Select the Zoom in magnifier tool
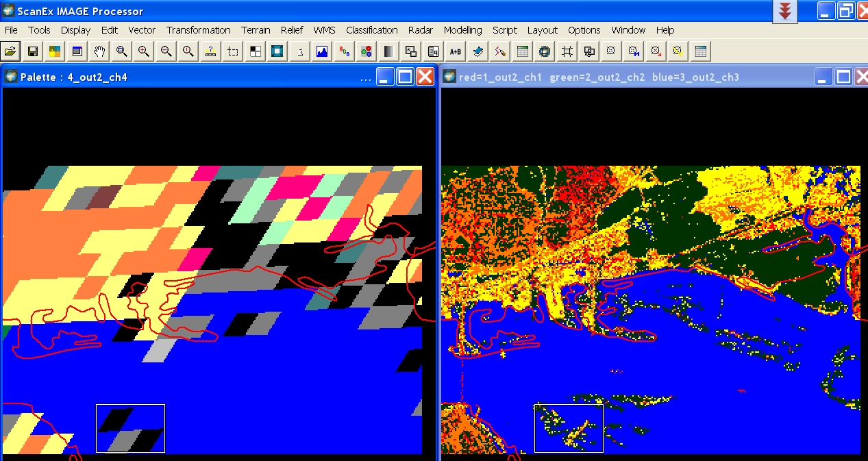The image size is (868, 461). coord(144,51)
